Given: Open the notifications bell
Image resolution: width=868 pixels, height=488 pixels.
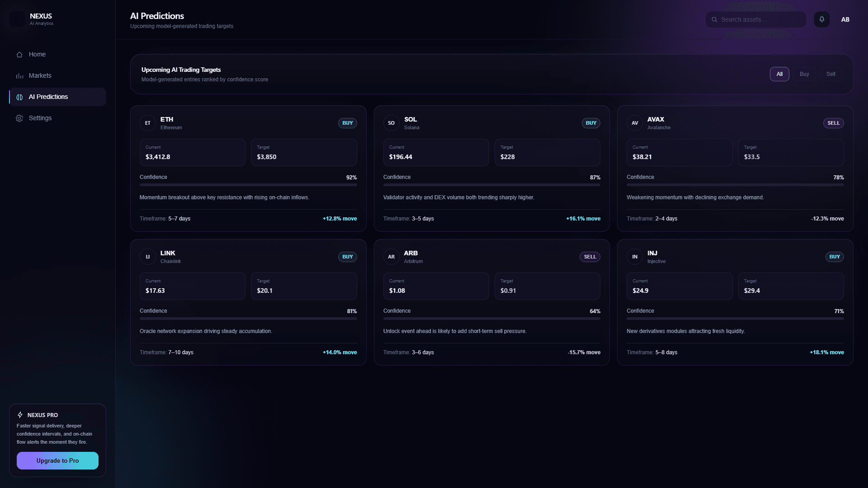Looking at the screenshot, I should coord(822,19).
